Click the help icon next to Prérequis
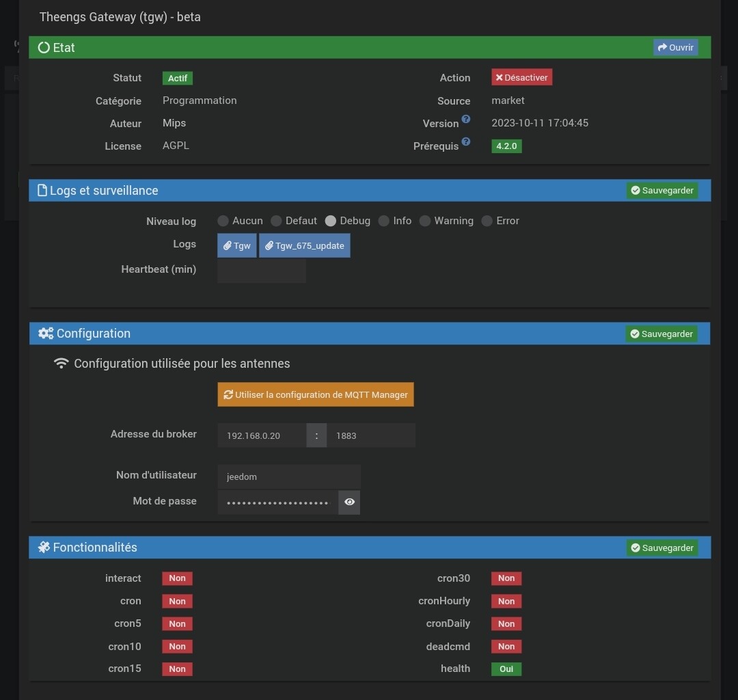738x700 pixels. pos(465,142)
